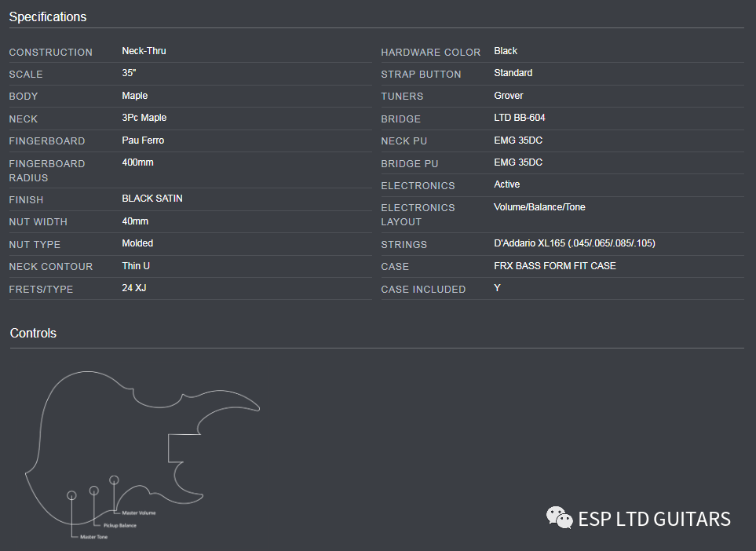Click the 'NUT WIDTH' label
756x551 pixels.
tap(38, 222)
